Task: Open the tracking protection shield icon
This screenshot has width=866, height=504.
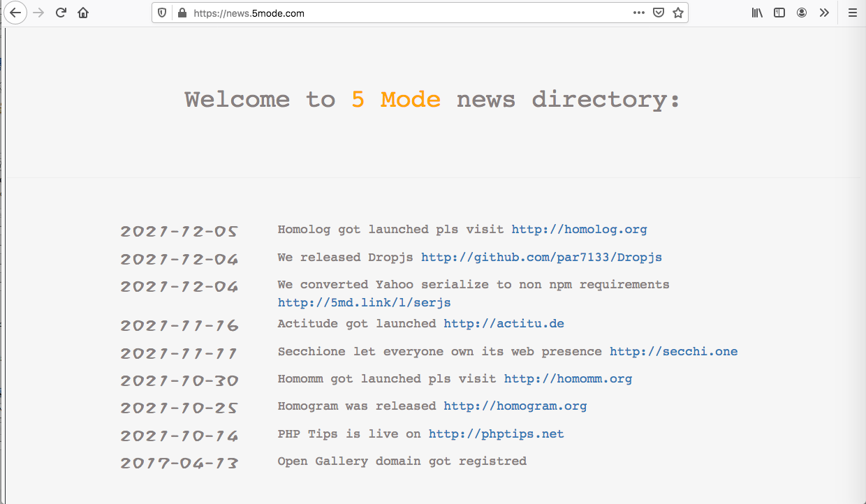Action: point(162,13)
